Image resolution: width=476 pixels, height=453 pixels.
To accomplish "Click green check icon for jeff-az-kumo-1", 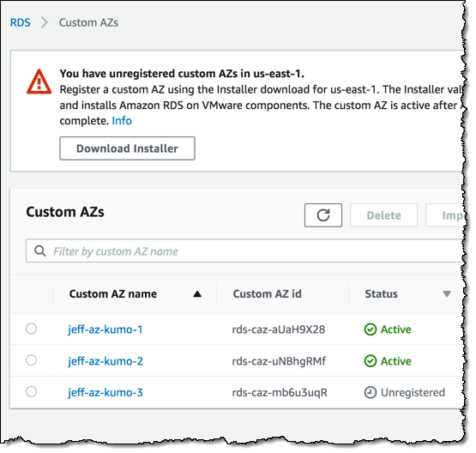I will (x=370, y=329).
